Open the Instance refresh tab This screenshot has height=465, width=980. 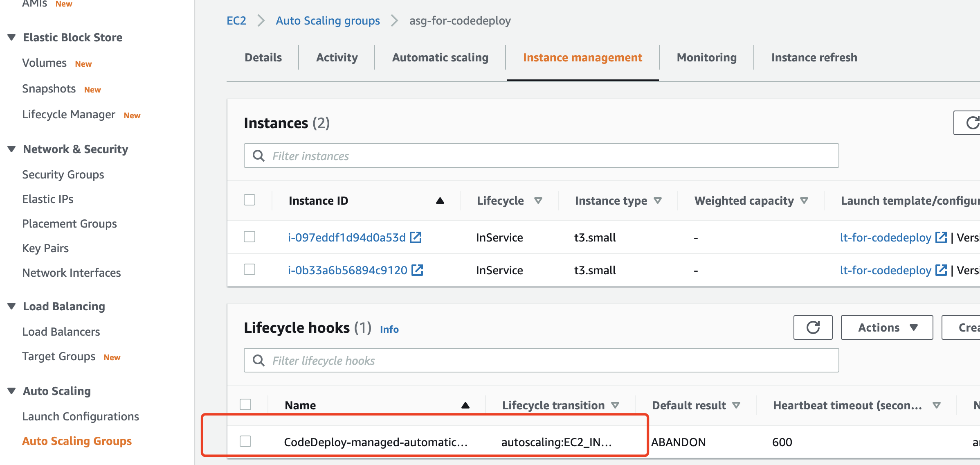pyautogui.click(x=814, y=57)
